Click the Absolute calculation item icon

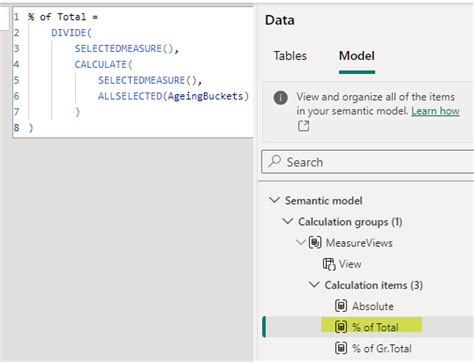[x=341, y=306]
